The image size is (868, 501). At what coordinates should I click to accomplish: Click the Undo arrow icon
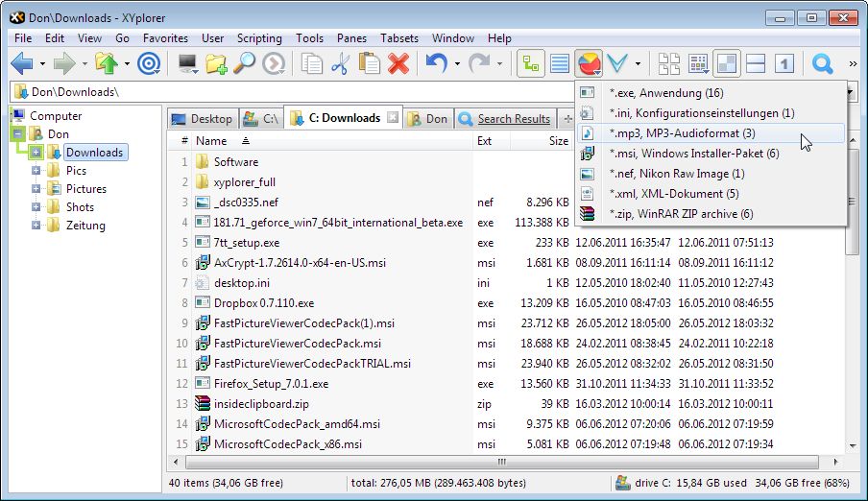tap(437, 63)
